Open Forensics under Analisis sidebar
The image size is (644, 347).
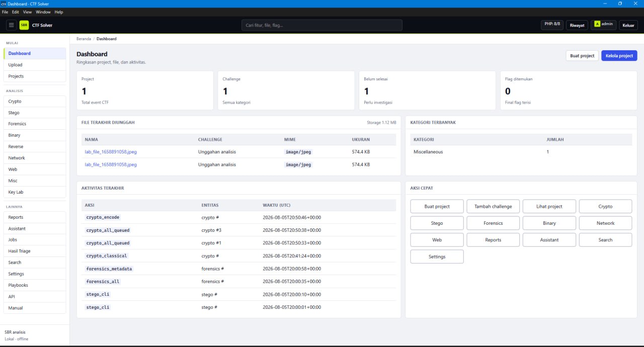(x=35, y=124)
